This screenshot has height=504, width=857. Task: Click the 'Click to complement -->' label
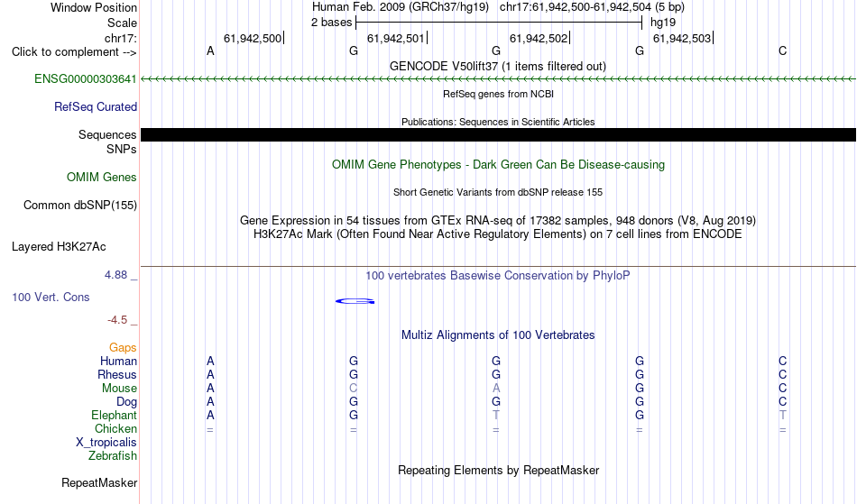74,52
